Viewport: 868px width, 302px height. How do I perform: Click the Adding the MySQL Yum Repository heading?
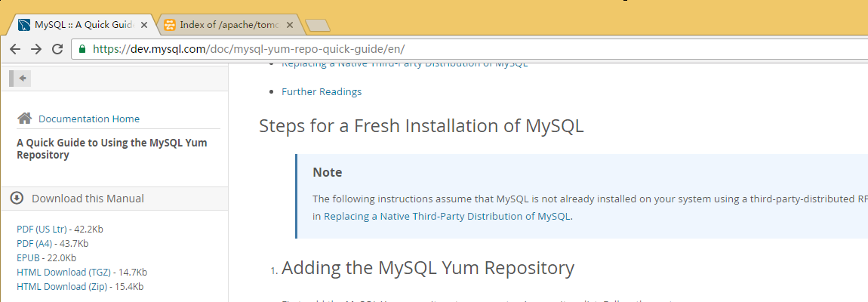coord(428,267)
